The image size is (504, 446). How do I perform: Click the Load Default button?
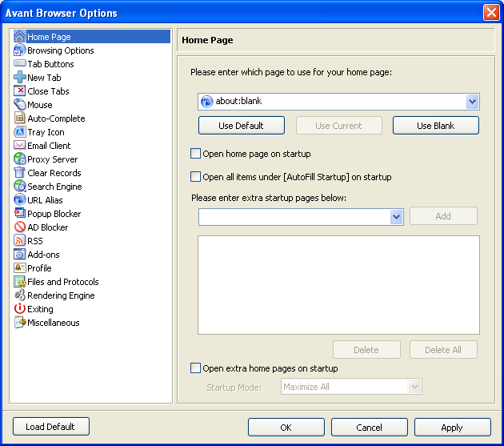coord(50,427)
